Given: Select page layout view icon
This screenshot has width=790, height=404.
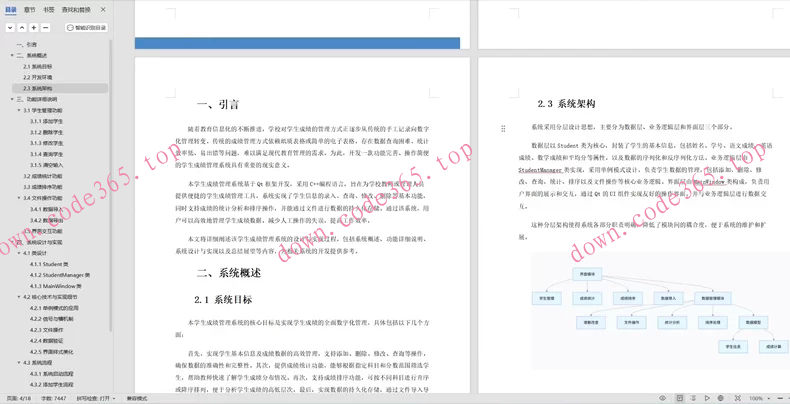Looking at the screenshot, I should point(680,398).
